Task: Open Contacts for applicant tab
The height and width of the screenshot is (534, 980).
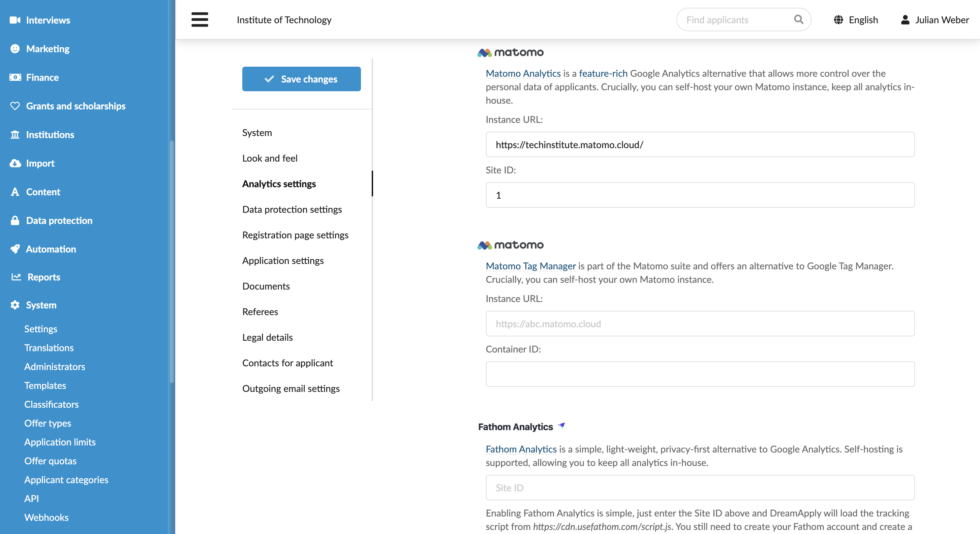Action: pos(287,363)
